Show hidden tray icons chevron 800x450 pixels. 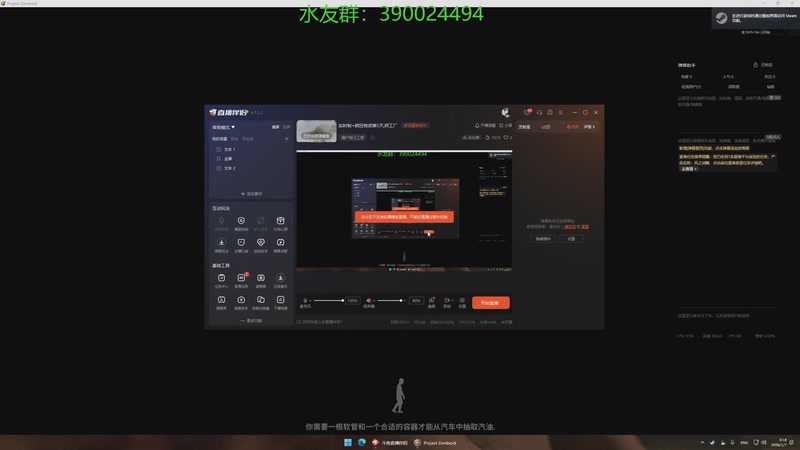click(702, 442)
